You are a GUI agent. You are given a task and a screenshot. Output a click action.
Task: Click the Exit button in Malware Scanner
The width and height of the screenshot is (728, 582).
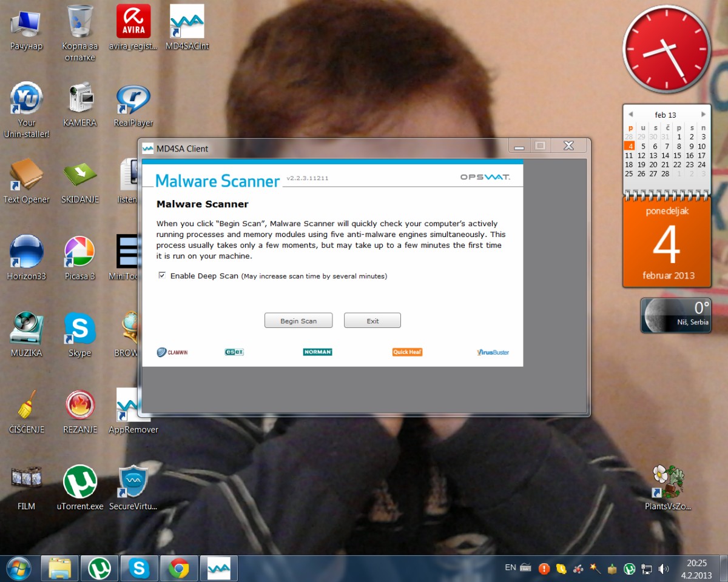point(372,321)
